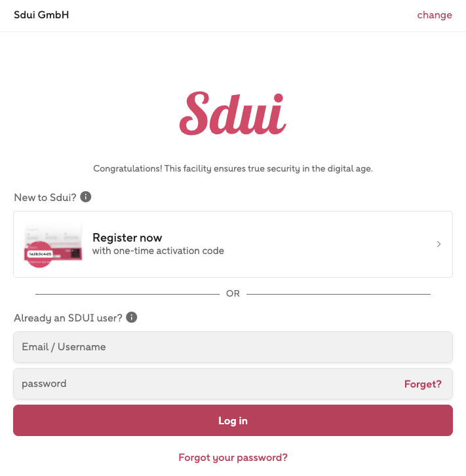Click the top header bar

(233, 15)
